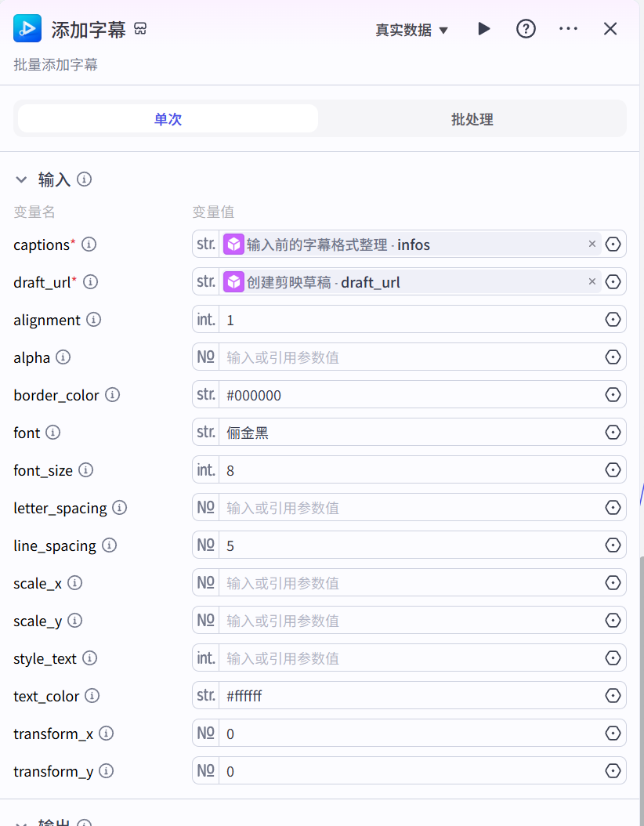This screenshot has width=644, height=826.
Task: Remove the infos reference from captions
Action: tap(592, 244)
